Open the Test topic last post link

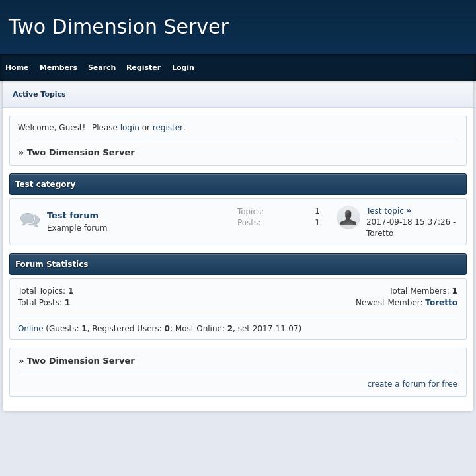click(x=385, y=211)
